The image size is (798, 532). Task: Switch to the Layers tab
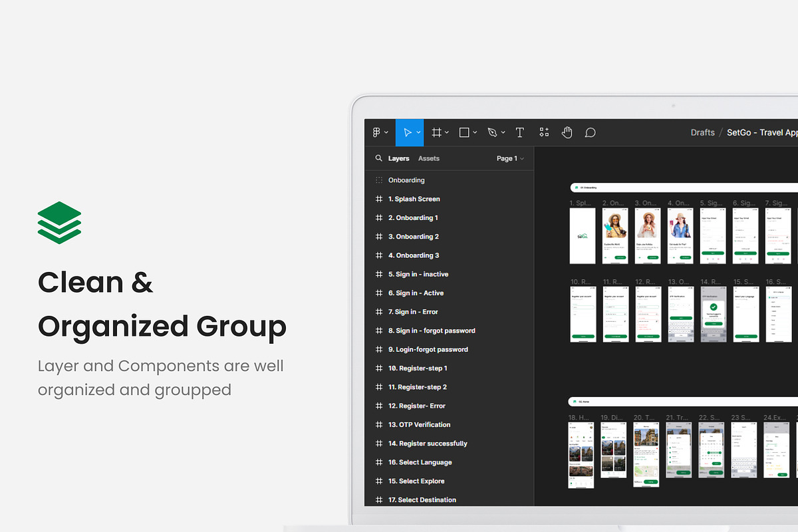click(399, 158)
